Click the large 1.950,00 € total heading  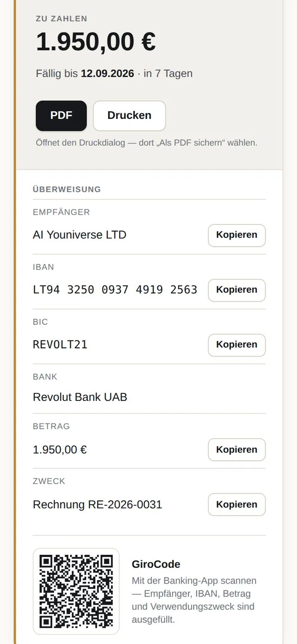pos(96,41)
